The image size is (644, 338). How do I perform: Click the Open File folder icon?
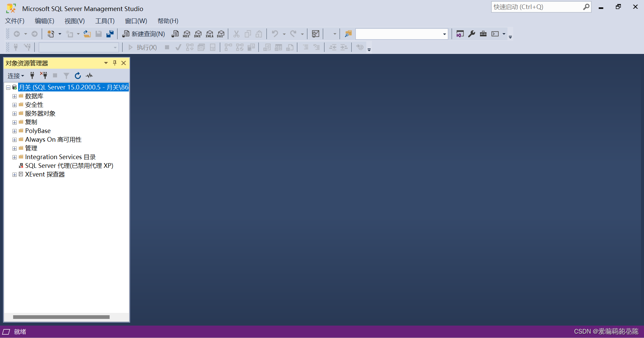pos(87,34)
